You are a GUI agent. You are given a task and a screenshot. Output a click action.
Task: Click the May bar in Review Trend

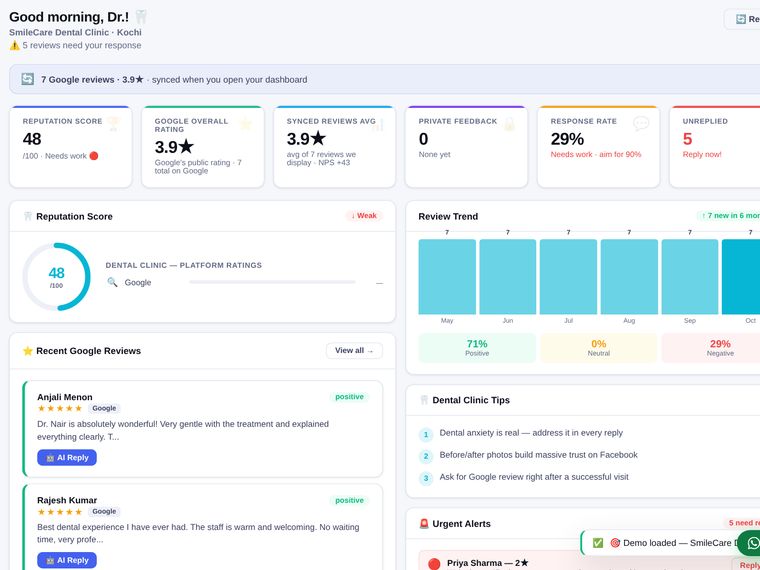pyautogui.click(x=447, y=277)
